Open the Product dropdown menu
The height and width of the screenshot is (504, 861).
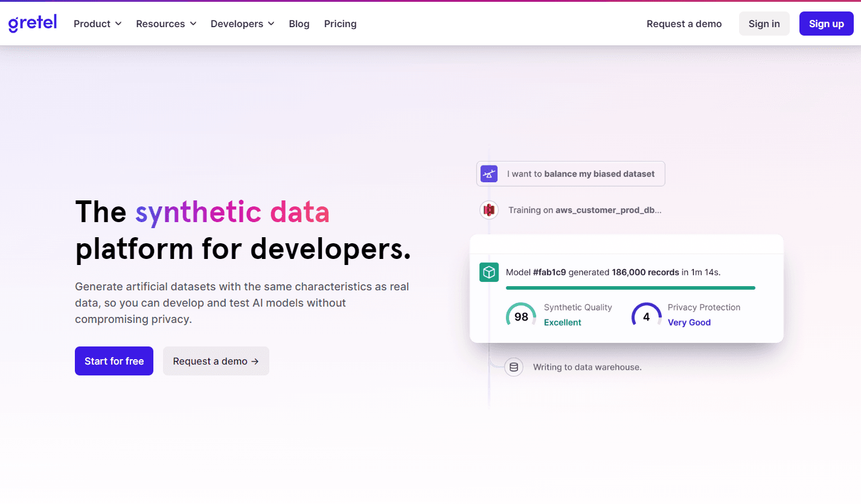click(x=98, y=24)
